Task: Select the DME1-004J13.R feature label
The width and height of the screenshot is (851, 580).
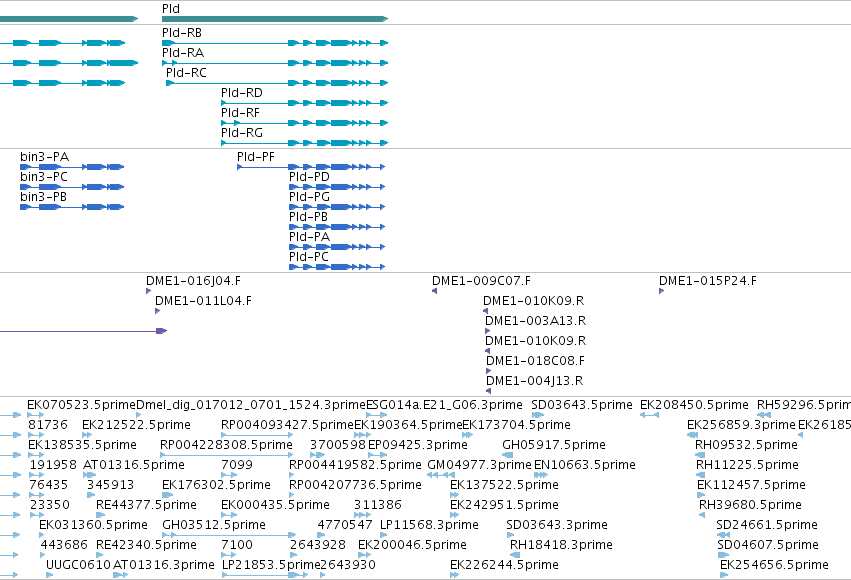Action: click(x=535, y=381)
